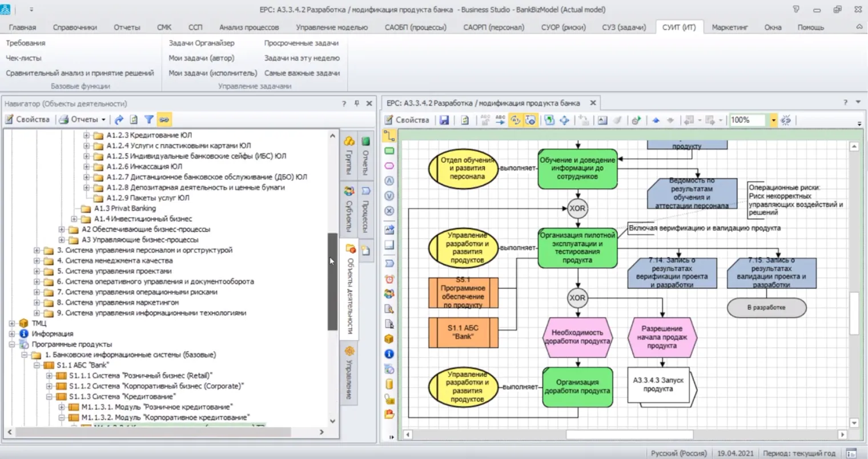
Task: Click the blue up arrow in diagram toolbar
Action: pyautogui.click(x=656, y=120)
